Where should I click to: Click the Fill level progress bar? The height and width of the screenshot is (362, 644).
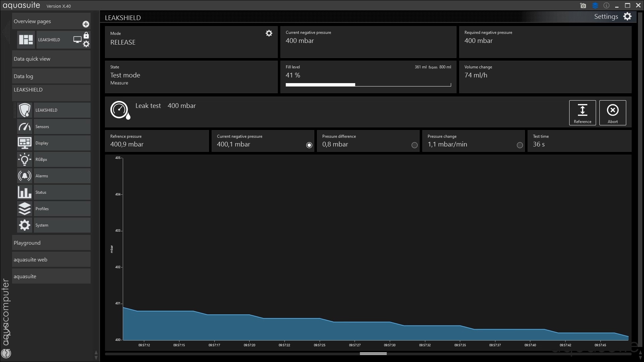pyautogui.click(x=368, y=85)
